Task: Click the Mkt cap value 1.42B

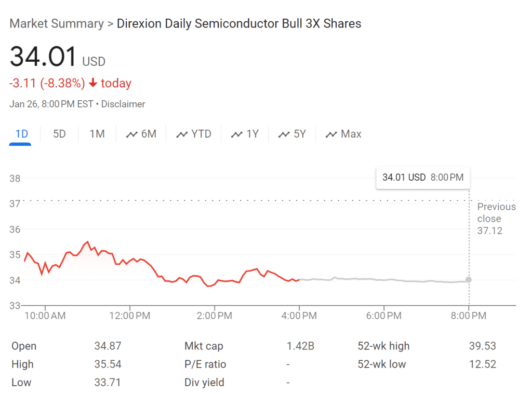Action: (300, 346)
